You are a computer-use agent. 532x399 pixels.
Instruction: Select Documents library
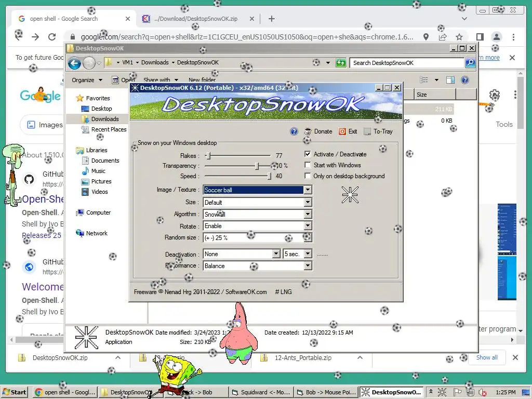click(x=105, y=161)
